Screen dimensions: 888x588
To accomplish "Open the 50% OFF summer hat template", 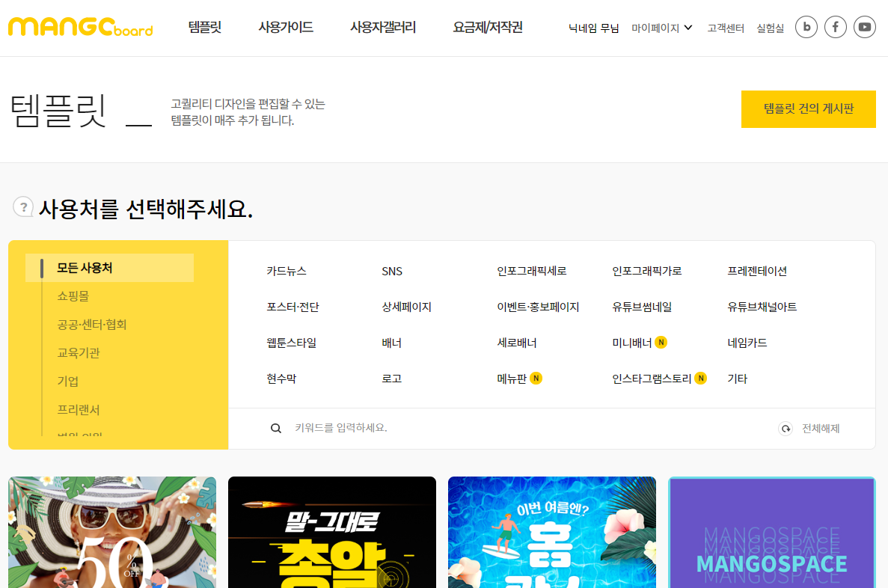I will 112,532.
